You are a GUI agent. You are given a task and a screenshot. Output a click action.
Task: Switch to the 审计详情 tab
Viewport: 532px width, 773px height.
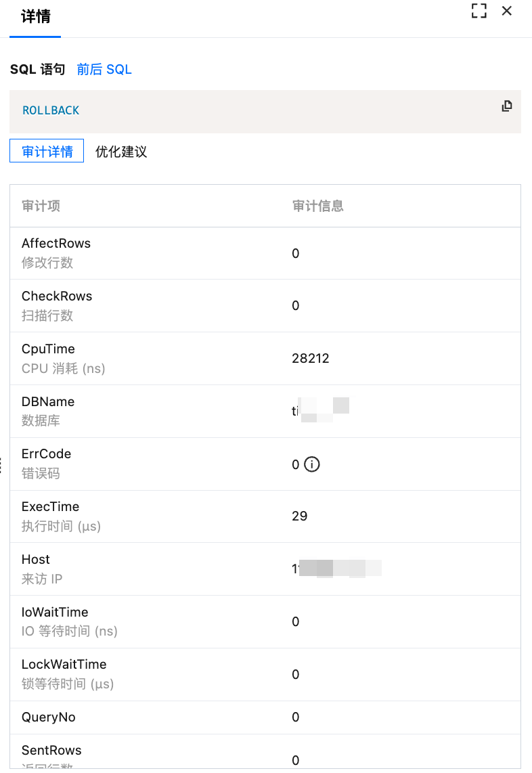47,151
